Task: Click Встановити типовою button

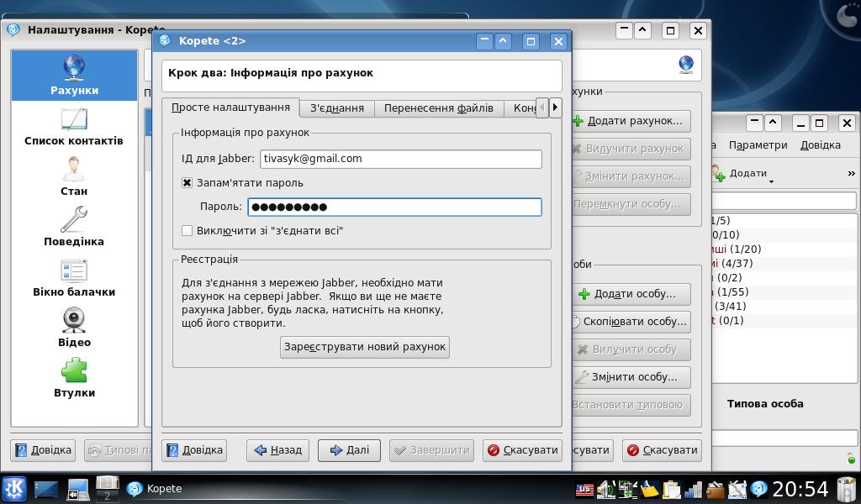Action: [x=631, y=405]
